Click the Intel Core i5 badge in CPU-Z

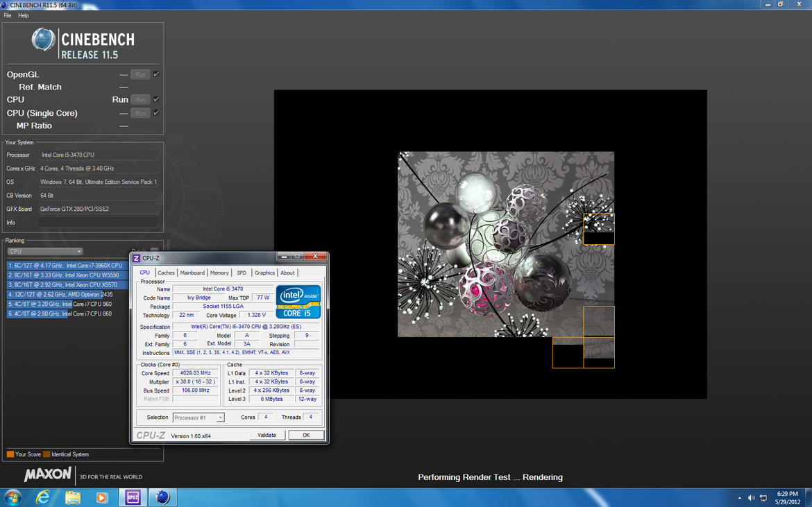(x=298, y=302)
